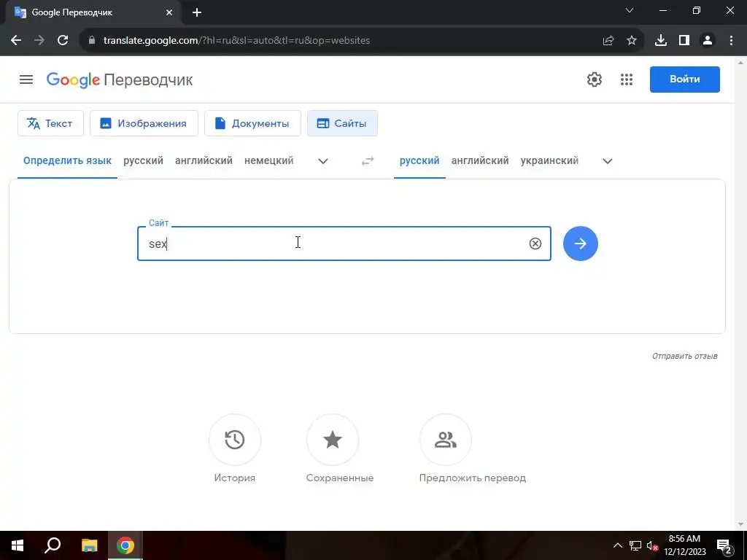The width and height of the screenshot is (747, 560).
Task: Open notification center icon
Action: [724, 545]
